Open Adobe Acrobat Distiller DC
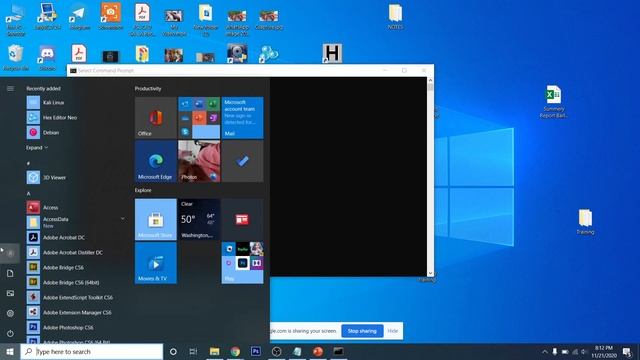 point(76,253)
